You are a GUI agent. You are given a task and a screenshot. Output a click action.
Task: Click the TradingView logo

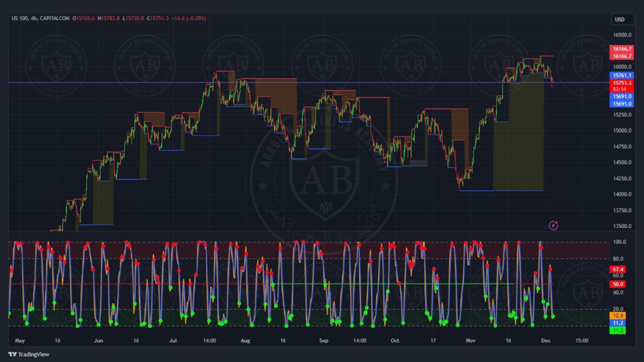[x=29, y=354]
